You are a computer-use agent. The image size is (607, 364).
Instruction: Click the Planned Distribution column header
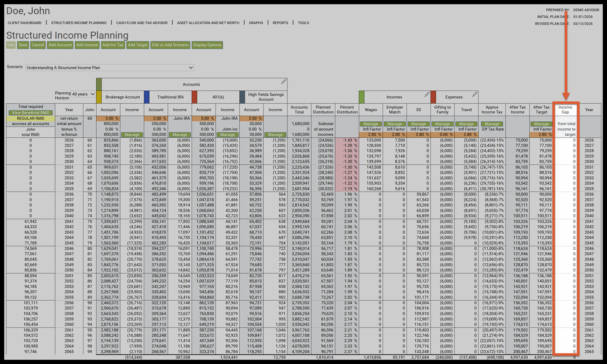323,110
